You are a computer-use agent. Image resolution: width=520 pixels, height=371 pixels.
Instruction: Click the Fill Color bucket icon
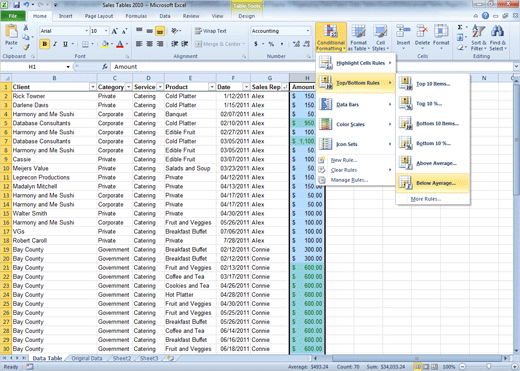click(x=105, y=44)
